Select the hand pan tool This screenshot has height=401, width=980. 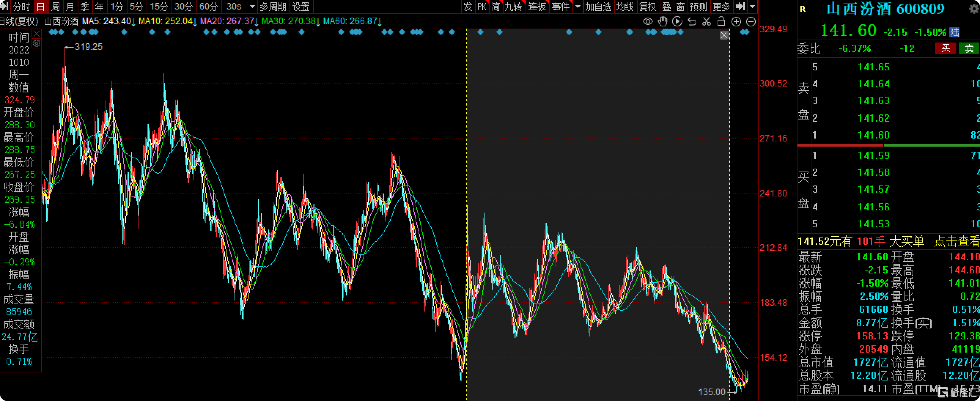[662, 22]
